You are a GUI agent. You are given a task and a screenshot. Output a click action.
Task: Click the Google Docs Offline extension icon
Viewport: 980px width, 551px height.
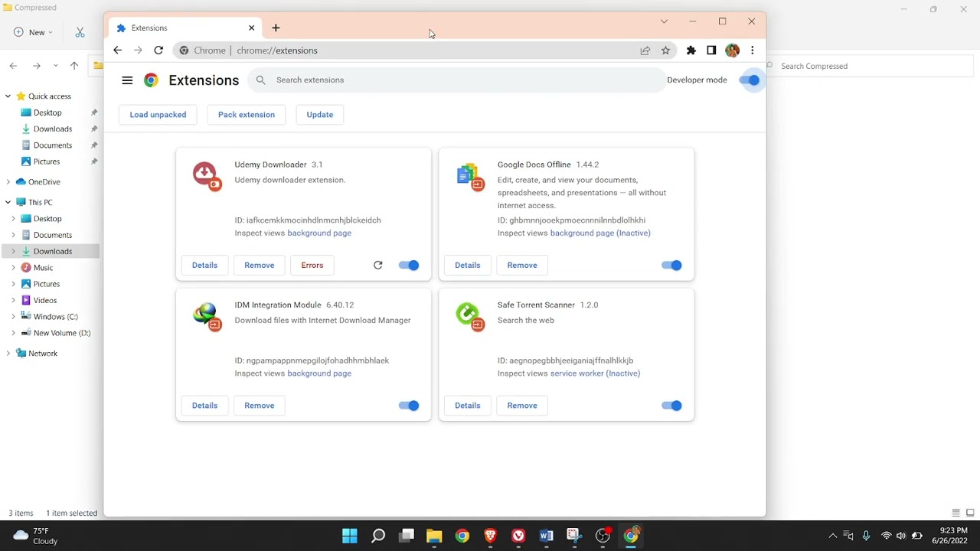coord(469,176)
